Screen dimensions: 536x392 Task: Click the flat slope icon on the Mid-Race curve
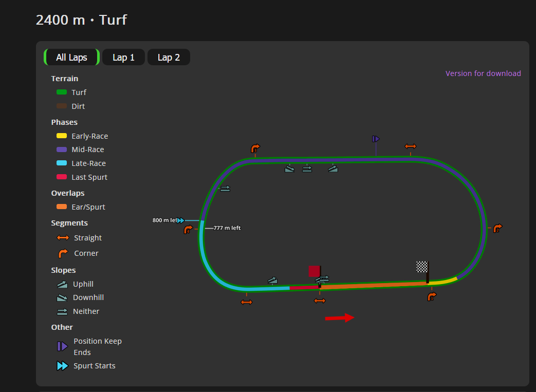[225, 189]
